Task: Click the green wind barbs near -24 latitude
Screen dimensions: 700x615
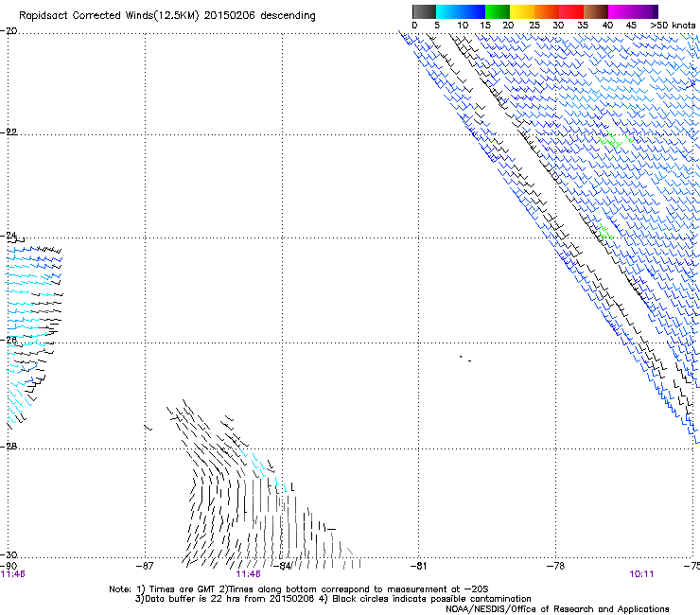Action: 606,232
